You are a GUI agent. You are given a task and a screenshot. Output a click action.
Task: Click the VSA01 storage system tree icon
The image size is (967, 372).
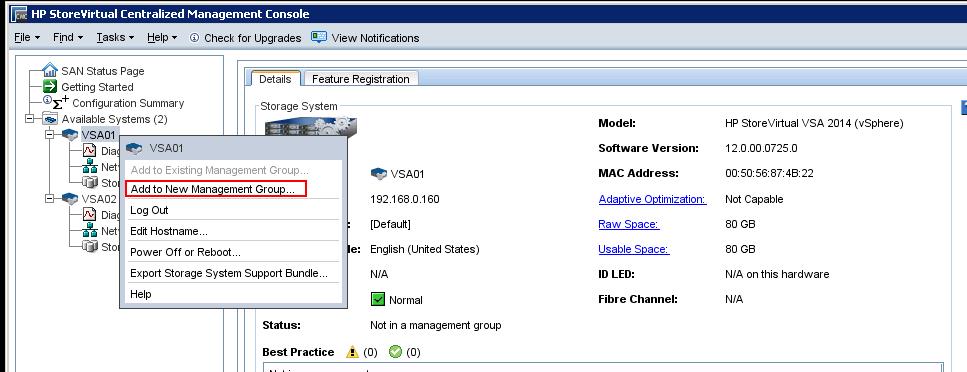[x=70, y=134]
